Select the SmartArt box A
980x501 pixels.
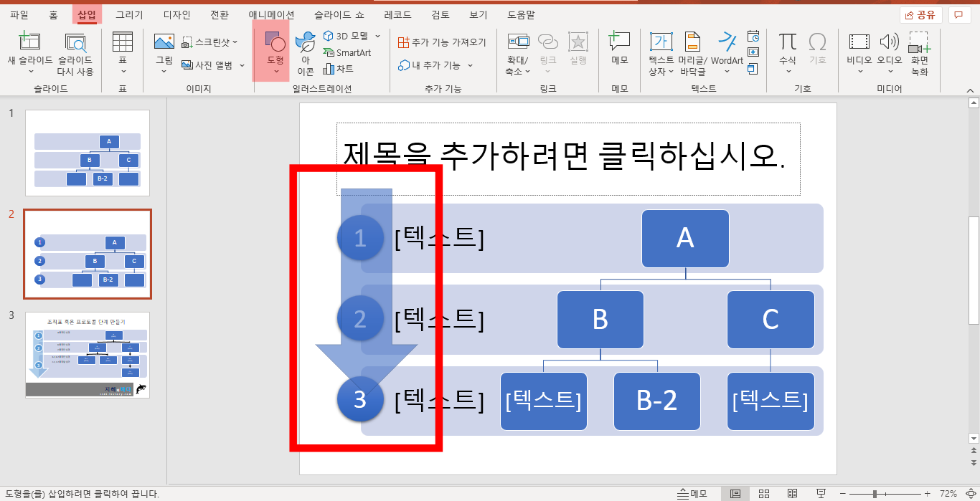pyautogui.click(x=685, y=238)
